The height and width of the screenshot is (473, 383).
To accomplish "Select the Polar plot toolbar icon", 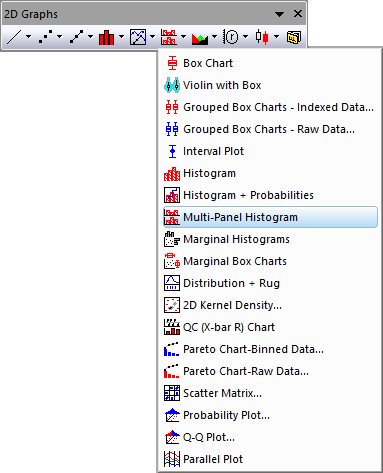I will tap(231, 37).
